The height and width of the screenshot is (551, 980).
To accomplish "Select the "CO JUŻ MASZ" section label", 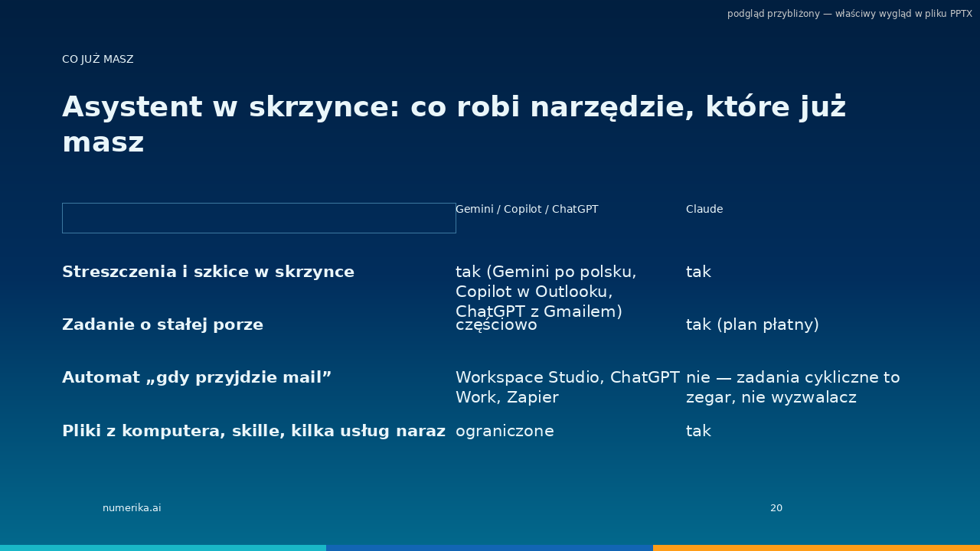I will click(98, 59).
